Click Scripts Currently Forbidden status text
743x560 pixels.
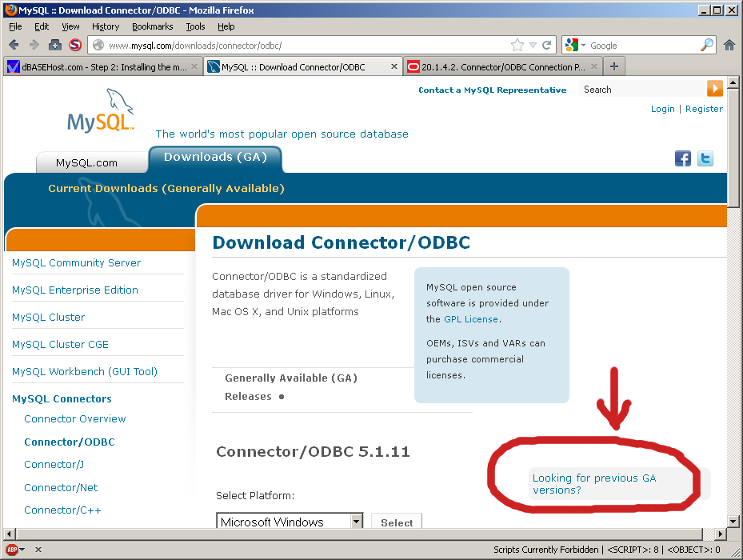(x=546, y=550)
